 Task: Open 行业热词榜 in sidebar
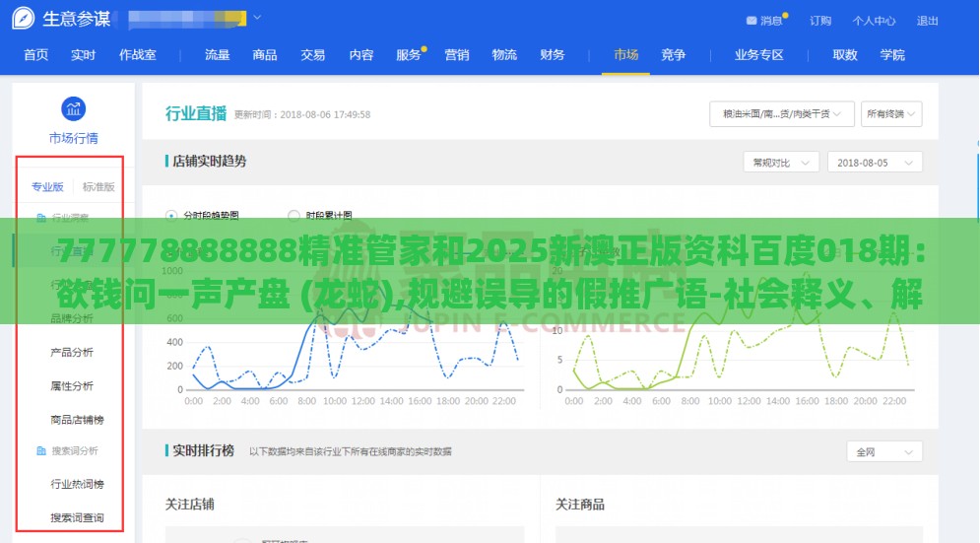click(x=77, y=484)
